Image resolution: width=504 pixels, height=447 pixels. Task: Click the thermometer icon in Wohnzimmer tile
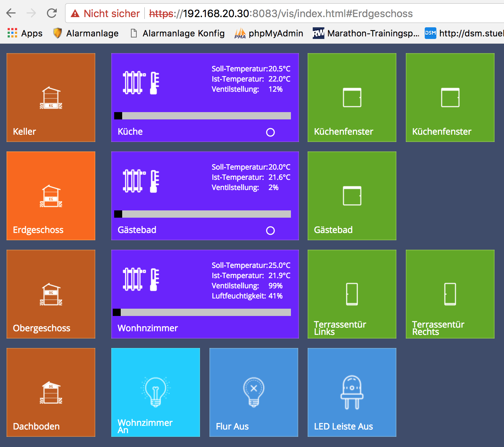(155, 280)
